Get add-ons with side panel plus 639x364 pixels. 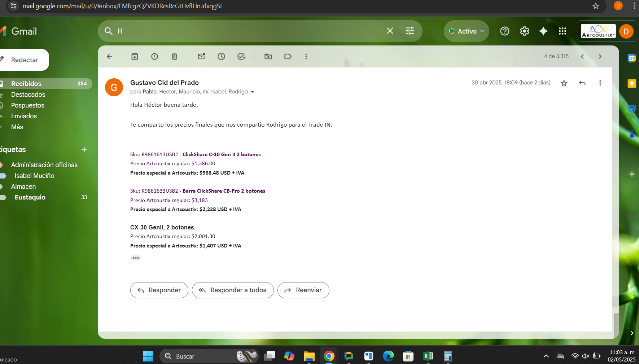click(x=632, y=174)
